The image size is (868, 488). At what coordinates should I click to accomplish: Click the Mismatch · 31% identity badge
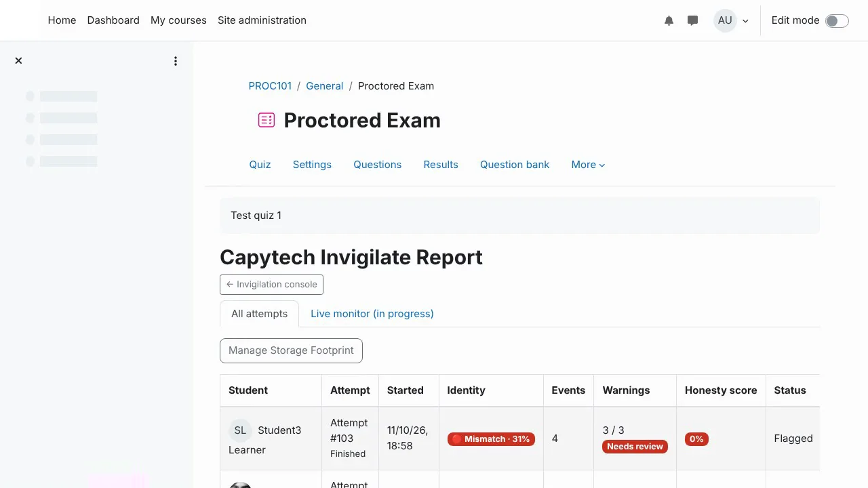(x=491, y=439)
